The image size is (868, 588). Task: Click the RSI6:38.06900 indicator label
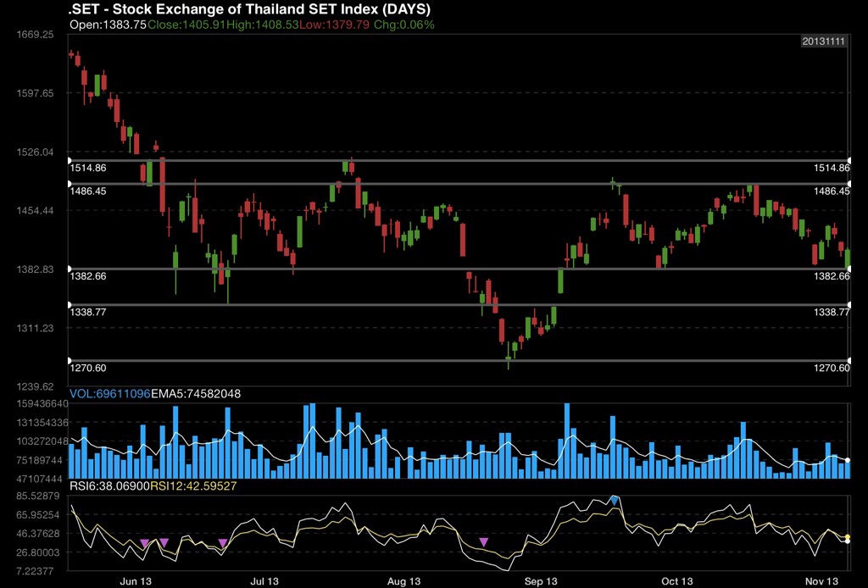(x=109, y=486)
